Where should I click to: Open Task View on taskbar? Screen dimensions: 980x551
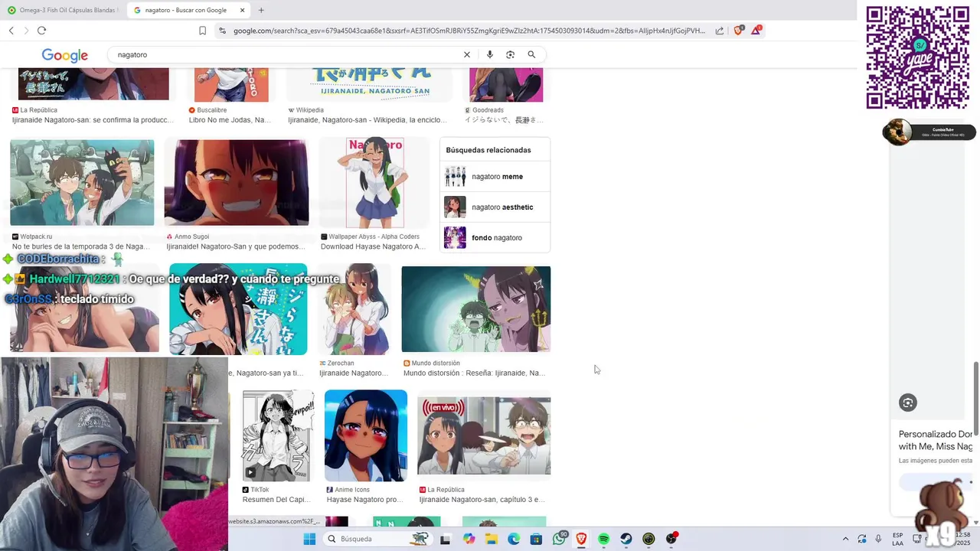[445, 539]
